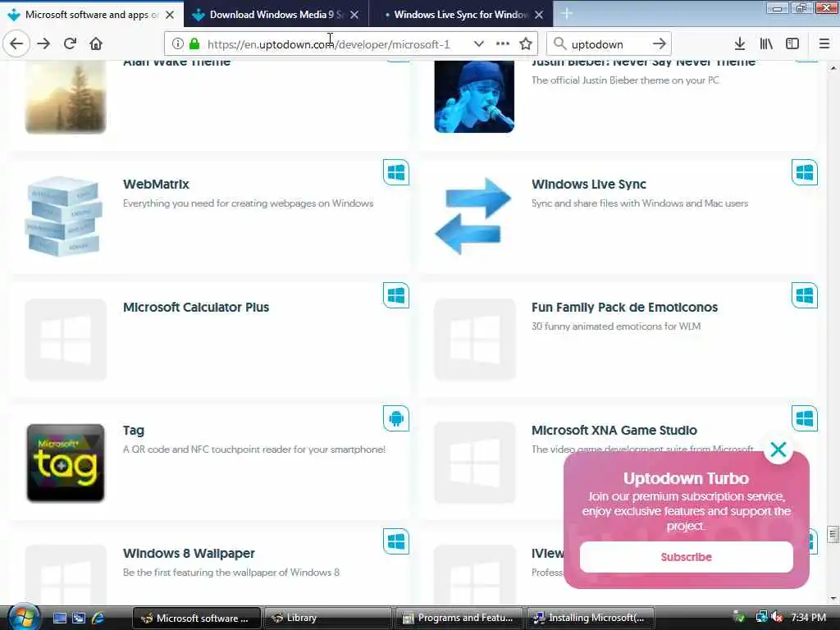Switch to Microsoft software and apps tab
Image resolution: width=840 pixels, height=630 pixels.
91,15
